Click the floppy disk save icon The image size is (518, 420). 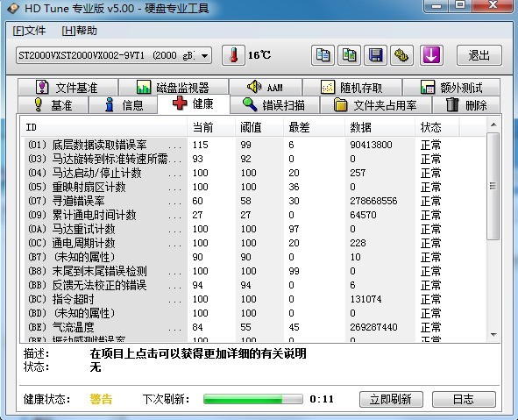click(376, 55)
